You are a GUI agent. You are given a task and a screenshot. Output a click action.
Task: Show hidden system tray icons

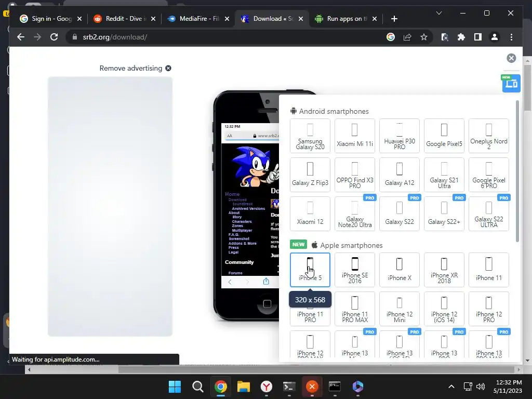(x=451, y=387)
